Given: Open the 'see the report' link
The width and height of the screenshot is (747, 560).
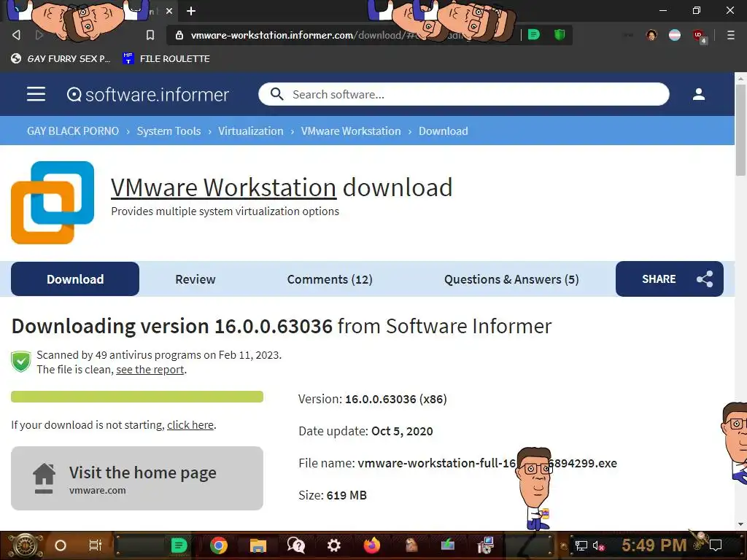Looking at the screenshot, I should (x=150, y=370).
